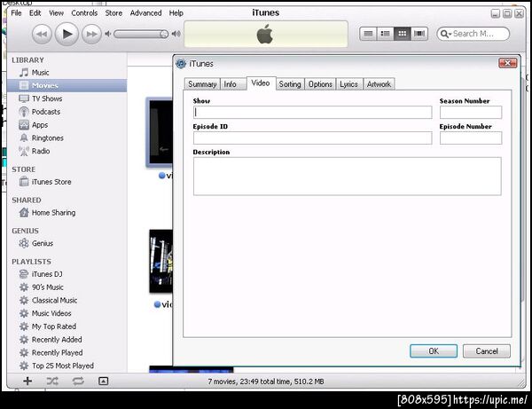Click the Previous track rewind button
The height and width of the screenshot is (409, 532).
[x=42, y=34]
